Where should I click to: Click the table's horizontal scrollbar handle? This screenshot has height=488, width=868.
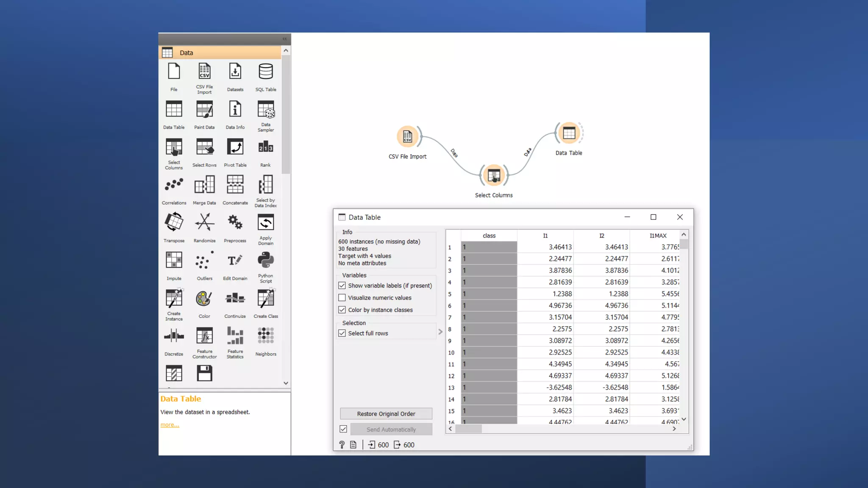click(x=468, y=429)
